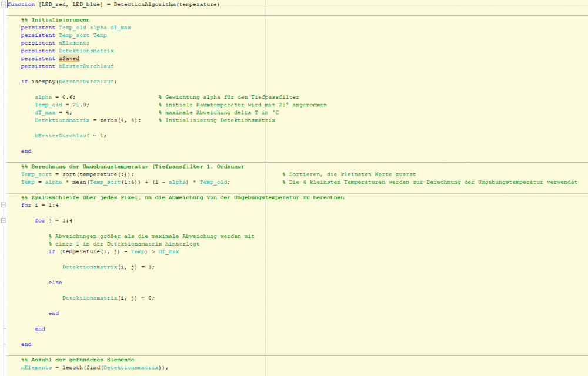Screen dimensions: 588x376
Task: Click the 'Zyklusschleife über jedes Pixel' section comment
Action: click(182, 197)
